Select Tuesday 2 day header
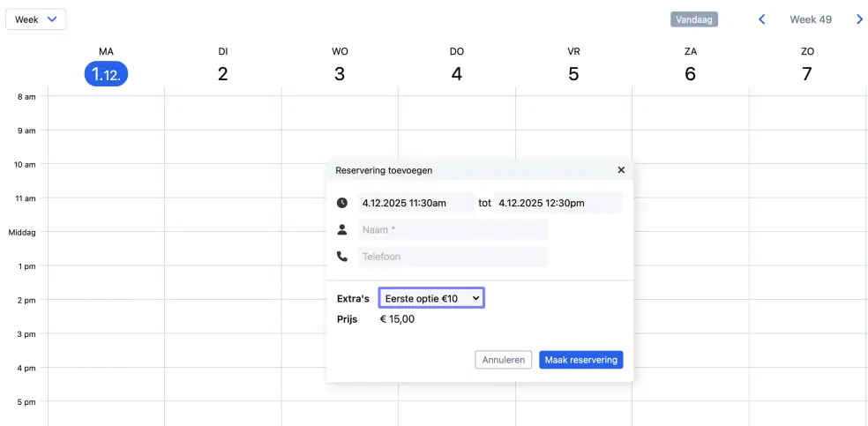 coord(223,74)
